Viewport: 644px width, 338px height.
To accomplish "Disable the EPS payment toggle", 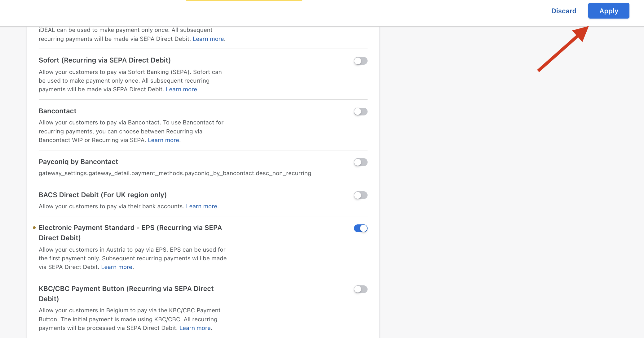I will (x=360, y=228).
